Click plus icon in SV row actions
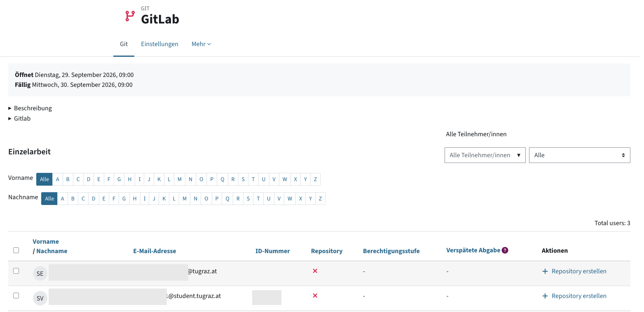Viewport: 644px width, 312px height. click(x=545, y=296)
